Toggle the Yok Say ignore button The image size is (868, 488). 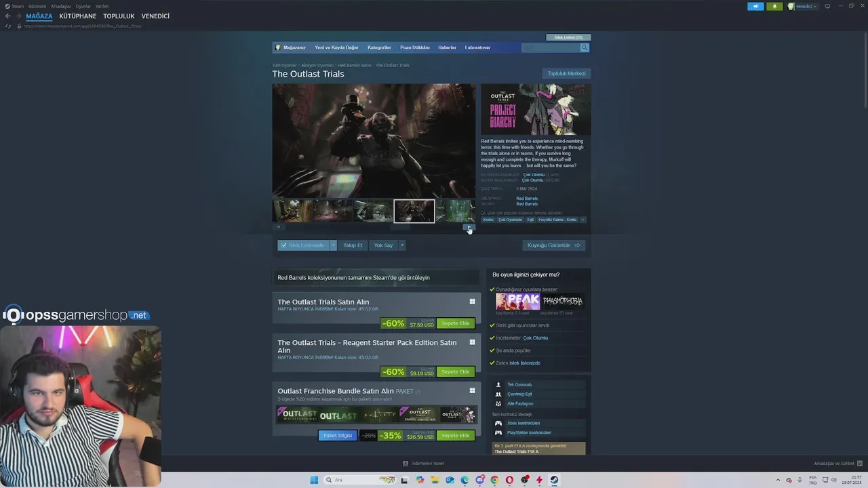(x=383, y=245)
